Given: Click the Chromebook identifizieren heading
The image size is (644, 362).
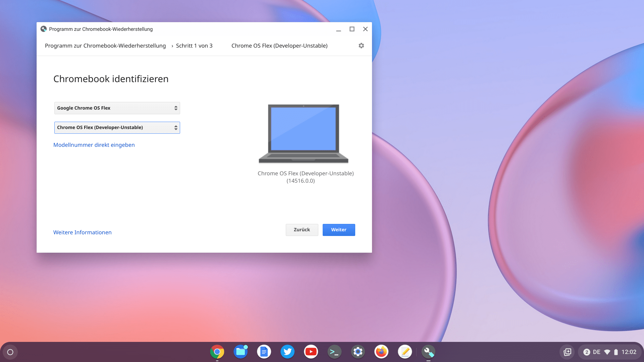Looking at the screenshot, I should (111, 79).
